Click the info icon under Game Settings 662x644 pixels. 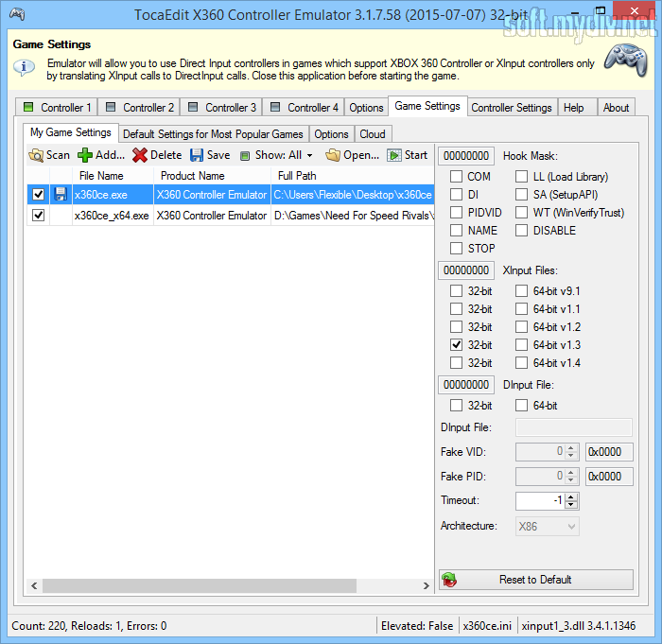(x=24, y=67)
